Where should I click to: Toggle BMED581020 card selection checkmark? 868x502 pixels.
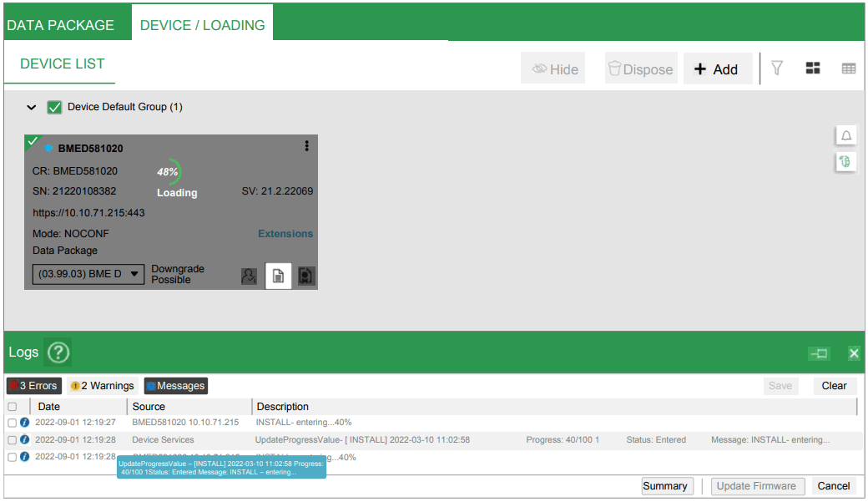[32, 141]
